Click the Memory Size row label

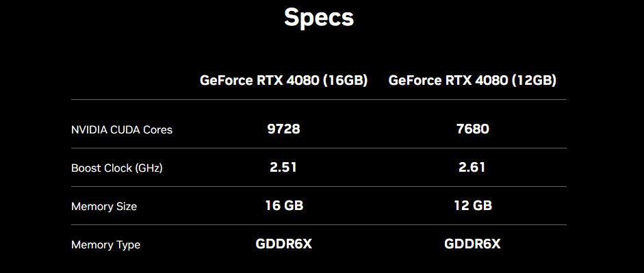tap(104, 206)
